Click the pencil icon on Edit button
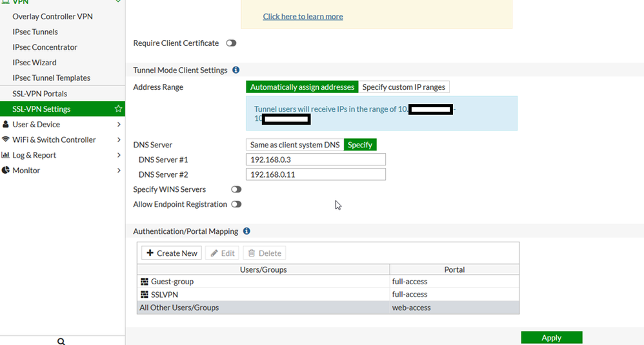The image size is (644, 345). point(214,253)
